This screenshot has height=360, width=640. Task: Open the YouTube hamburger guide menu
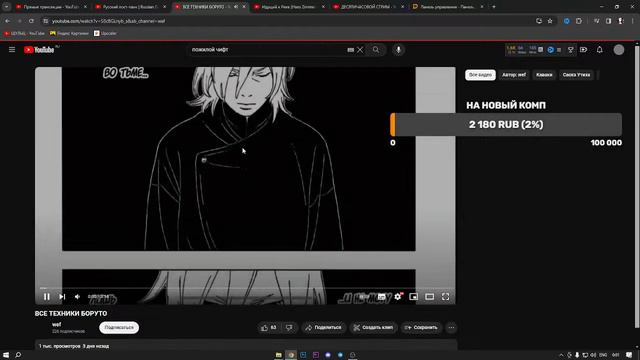tap(12, 50)
